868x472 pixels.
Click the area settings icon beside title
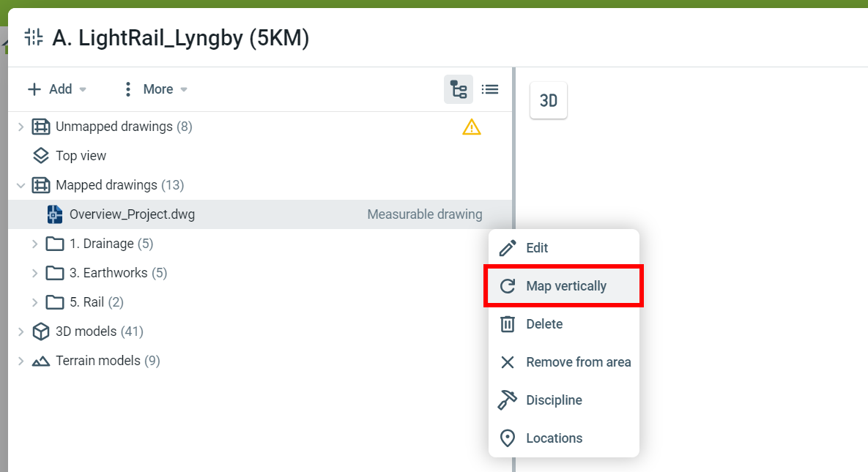34,37
